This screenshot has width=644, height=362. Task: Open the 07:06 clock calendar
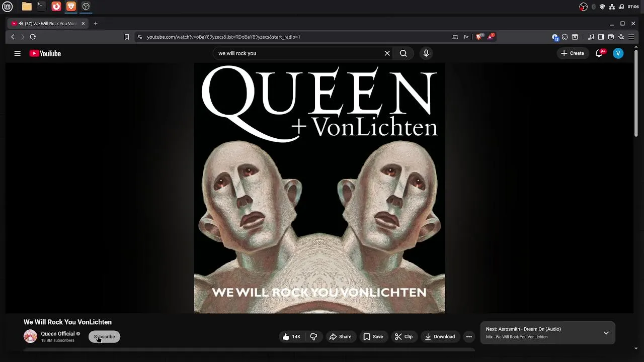(x=633, y=7)
